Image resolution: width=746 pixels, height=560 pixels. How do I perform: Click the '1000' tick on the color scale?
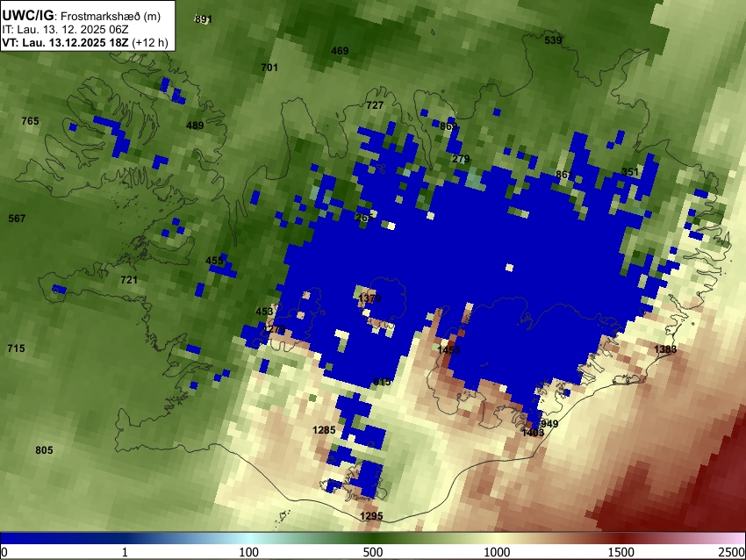click(x=497, y=552)
